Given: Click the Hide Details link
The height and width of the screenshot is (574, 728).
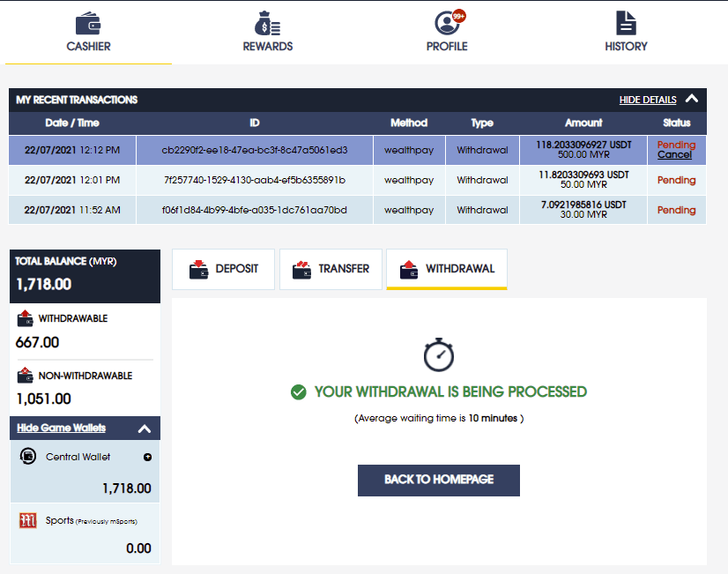Looking at the screenshot, I should click(648, 100).
